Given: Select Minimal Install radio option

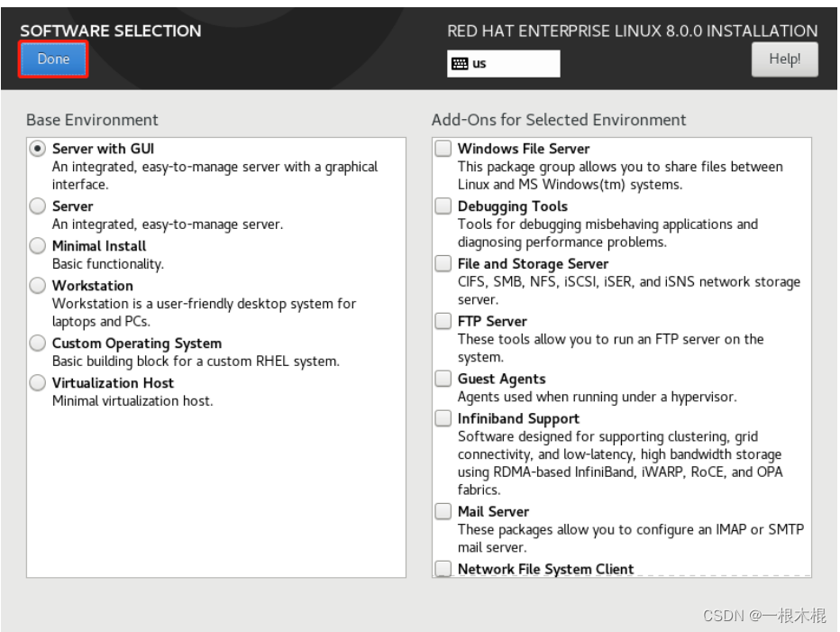Looking at the screenshot, I should click(x=38, y=245).
